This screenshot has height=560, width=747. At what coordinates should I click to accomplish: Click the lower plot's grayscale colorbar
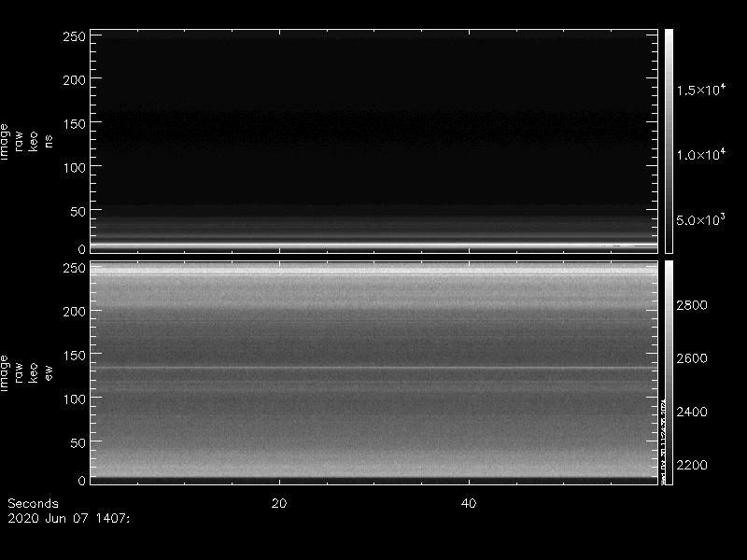pyautogui.click(x=669, y=371)
